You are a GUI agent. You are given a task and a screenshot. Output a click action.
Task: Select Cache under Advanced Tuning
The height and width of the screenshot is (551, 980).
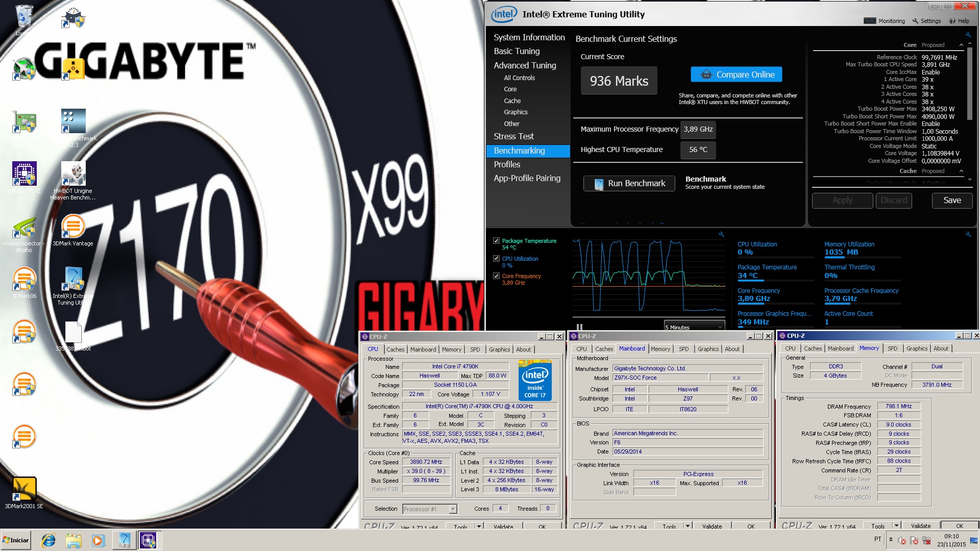(512, 101)
